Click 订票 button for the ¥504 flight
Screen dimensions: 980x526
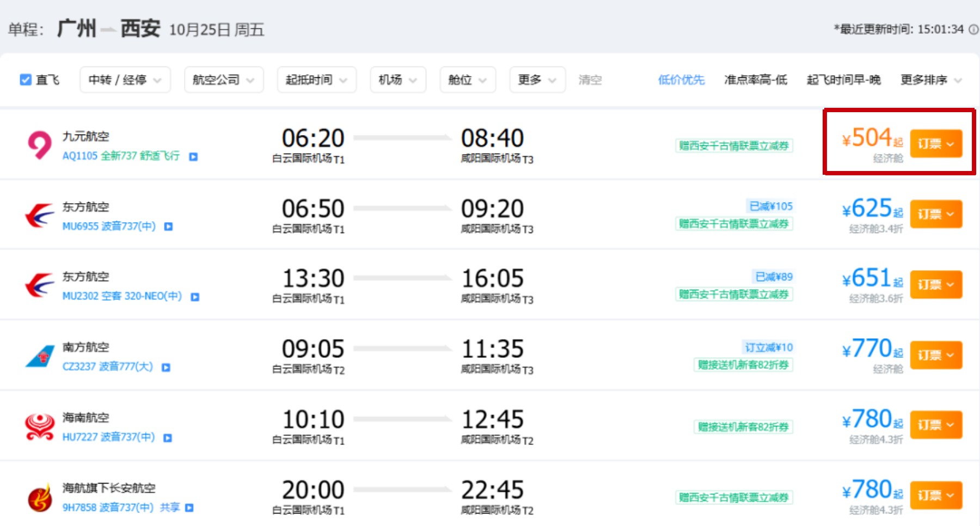pyautogui.click(x=936, y=144)
